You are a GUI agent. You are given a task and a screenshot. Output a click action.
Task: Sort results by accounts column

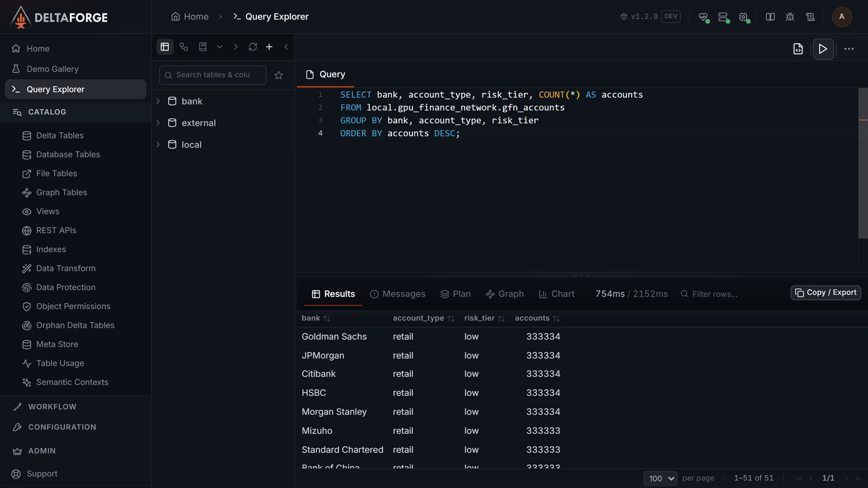pos(537,318)
